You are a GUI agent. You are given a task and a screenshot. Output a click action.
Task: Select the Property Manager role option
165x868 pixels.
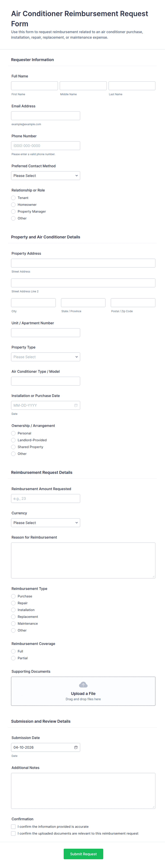(13, 212)
